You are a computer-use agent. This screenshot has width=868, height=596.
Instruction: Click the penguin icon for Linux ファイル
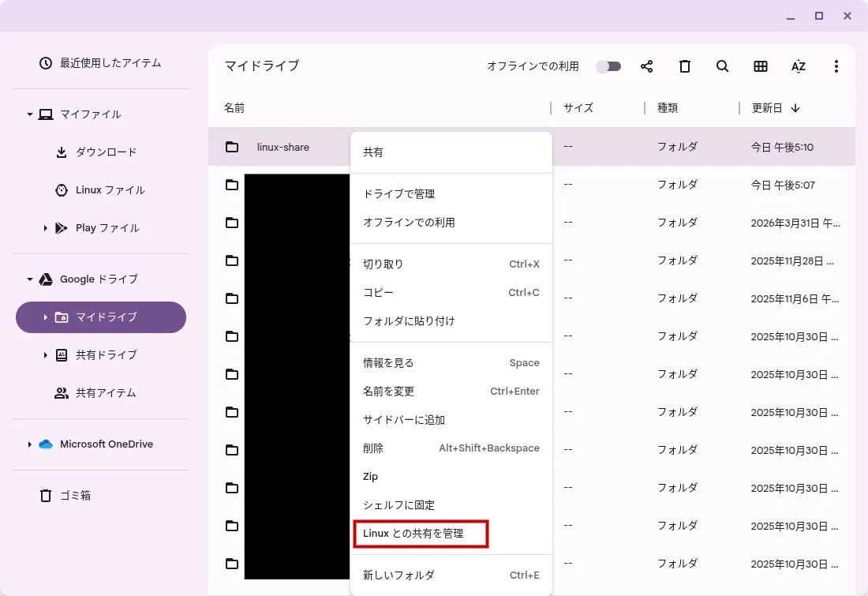pos(62,190)
